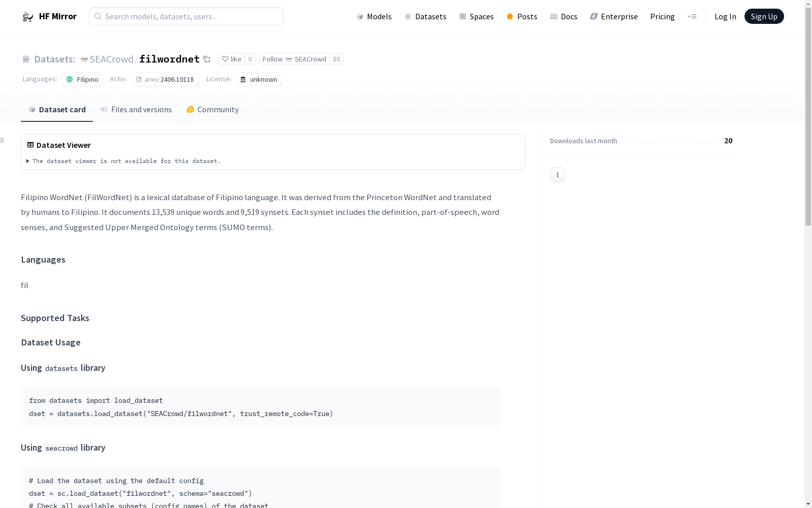Expand the dataset viewer unavailable message
This screenshot has width=812, height=508.
coord(123,161)
